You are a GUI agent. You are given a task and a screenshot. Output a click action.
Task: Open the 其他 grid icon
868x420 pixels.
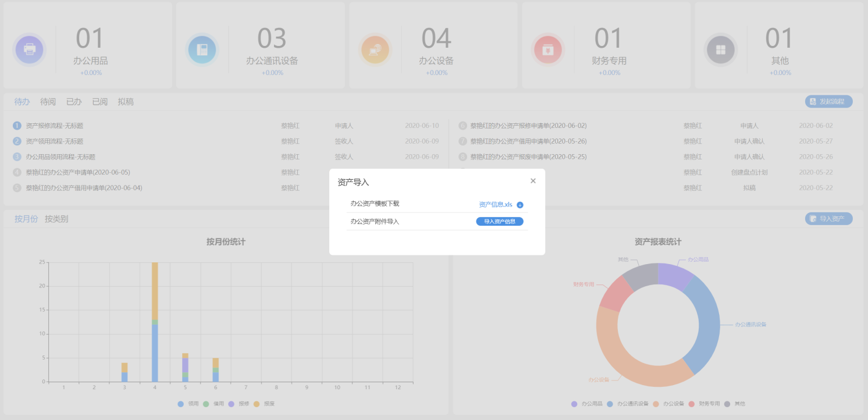721,49
